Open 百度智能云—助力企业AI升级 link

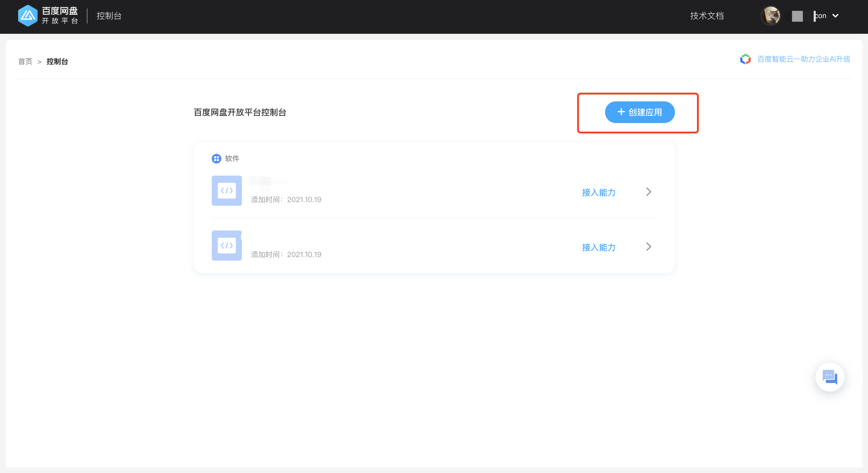(804, 59)
